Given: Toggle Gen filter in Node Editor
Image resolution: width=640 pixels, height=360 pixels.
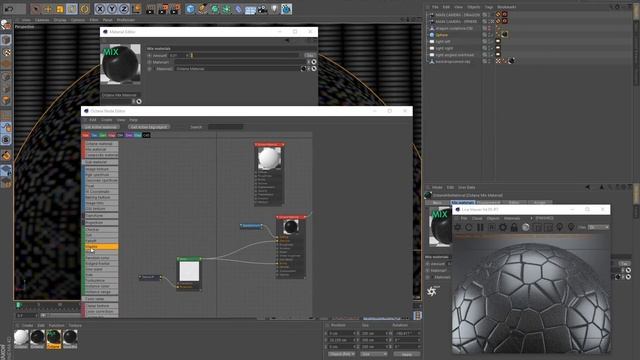Looking at the screenshot, I should (x=103, y=135).
